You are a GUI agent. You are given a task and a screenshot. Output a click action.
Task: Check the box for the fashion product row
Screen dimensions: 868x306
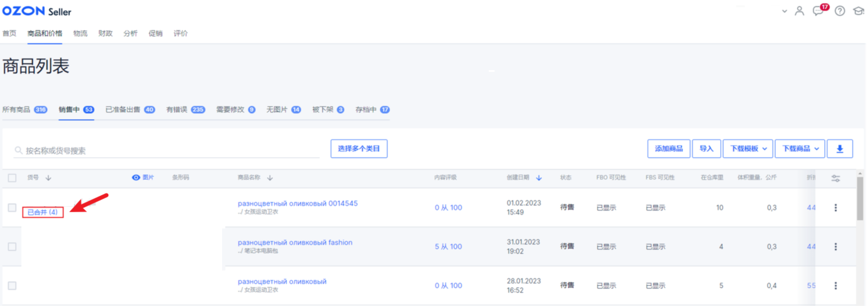pyautogui.click(x=12, y=247)
